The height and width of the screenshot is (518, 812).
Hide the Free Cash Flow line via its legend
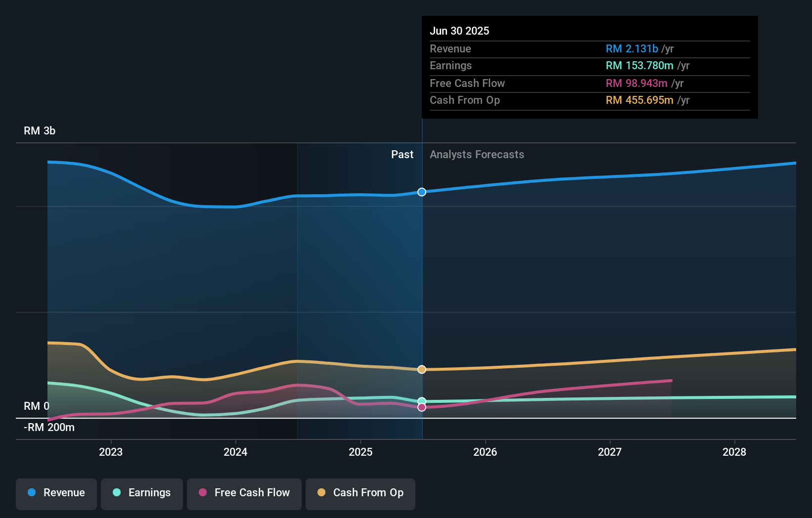[x=244, y=493]
